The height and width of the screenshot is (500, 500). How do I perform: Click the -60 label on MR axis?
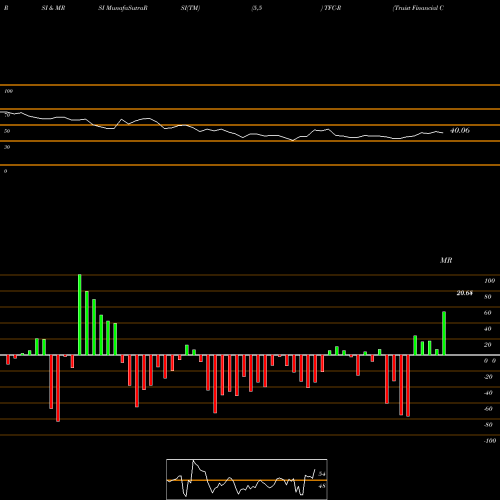(488, 409)
